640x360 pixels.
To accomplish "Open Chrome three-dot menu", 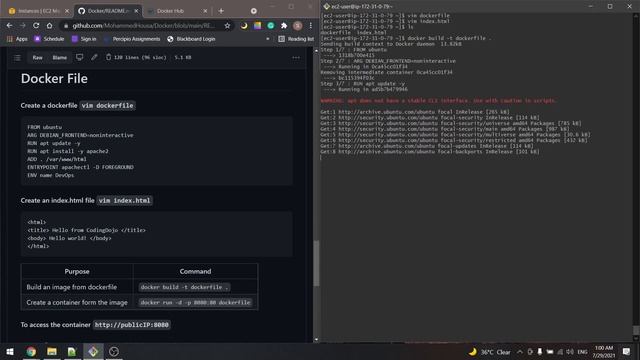I will coord(311,25).
